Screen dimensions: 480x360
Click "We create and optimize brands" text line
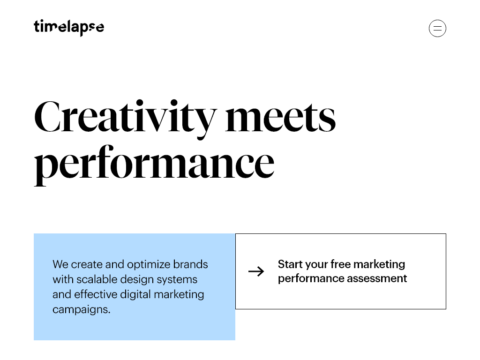coord(130,264)
